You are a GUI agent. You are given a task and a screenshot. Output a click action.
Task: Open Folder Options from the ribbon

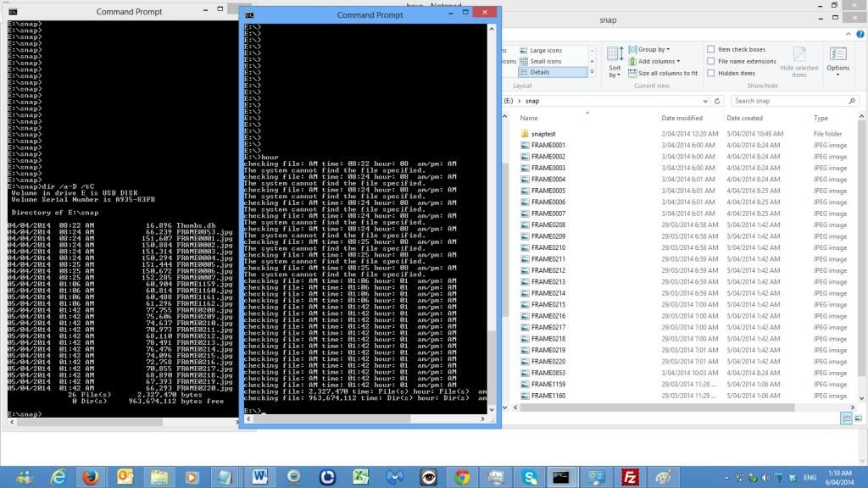coord(837,59)
